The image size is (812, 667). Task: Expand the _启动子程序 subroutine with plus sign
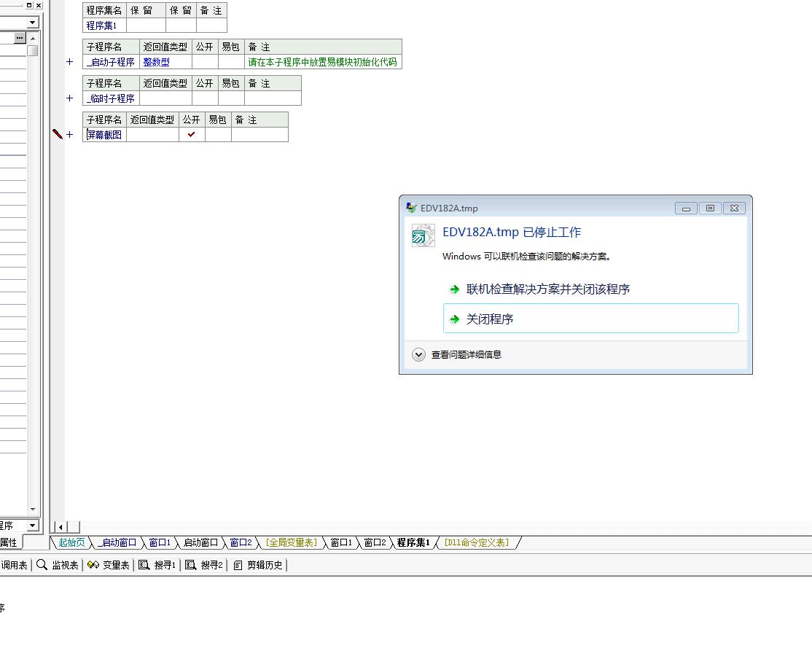pyautogui.click(x=70, y=62)
